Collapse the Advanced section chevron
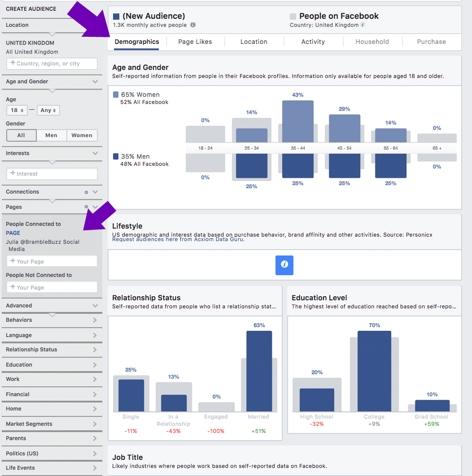 pyautogui.click(x=95, y=306)
